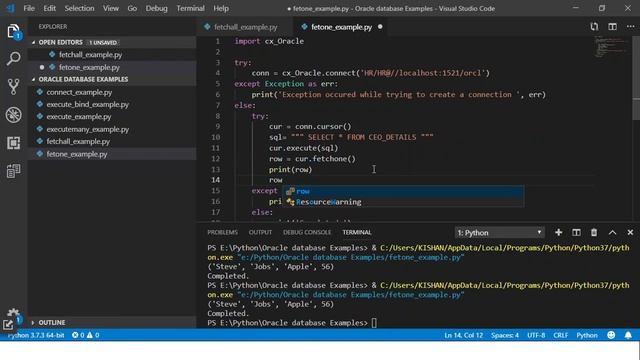
Task: Open the File menu
Action: point(29,8)
